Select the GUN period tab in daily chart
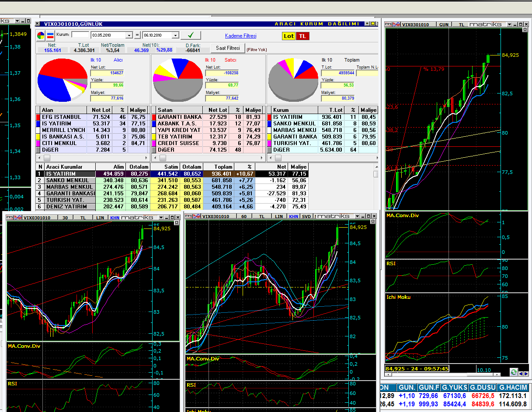The height and width of the screenshot is (412, 532). pos(444,25)
